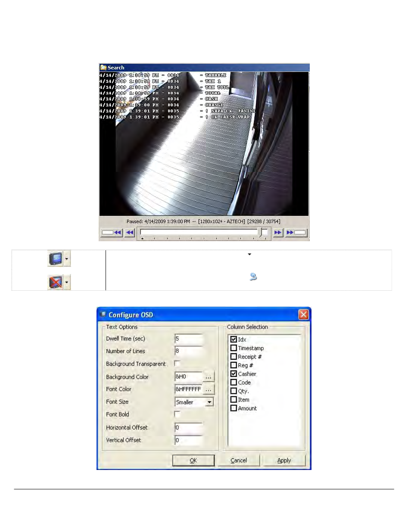Open dropdown beside crossed-out monitor icon

(x=67, y=282)
